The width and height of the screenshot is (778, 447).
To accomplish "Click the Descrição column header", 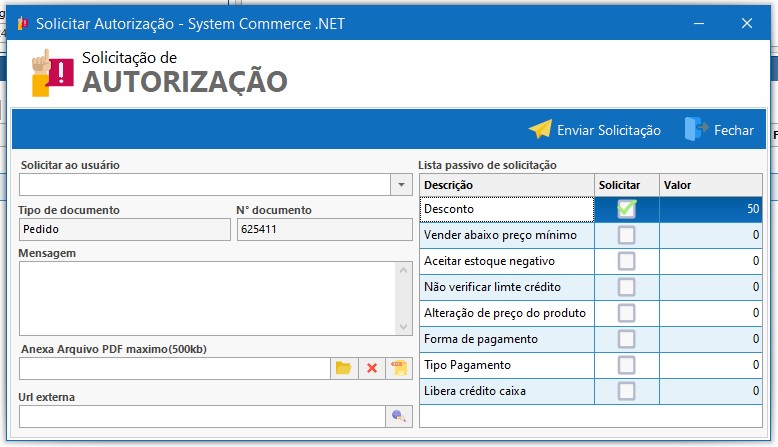I will pos(507,185).
